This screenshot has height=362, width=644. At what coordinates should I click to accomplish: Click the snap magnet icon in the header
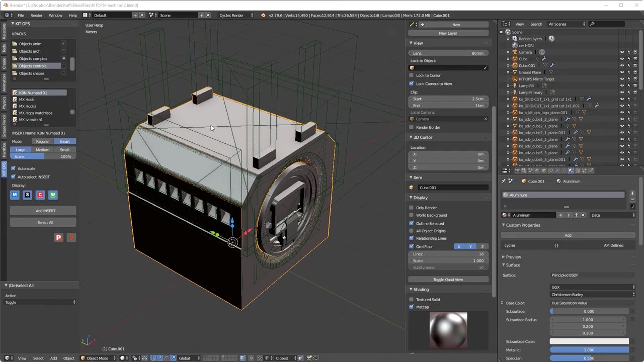[259, 358]
